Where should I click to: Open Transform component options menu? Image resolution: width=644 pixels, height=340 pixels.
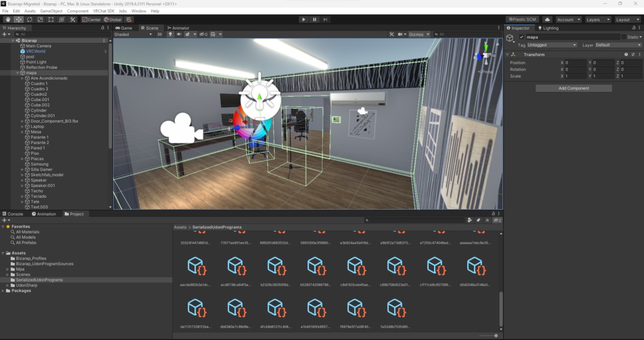(640, 54)
